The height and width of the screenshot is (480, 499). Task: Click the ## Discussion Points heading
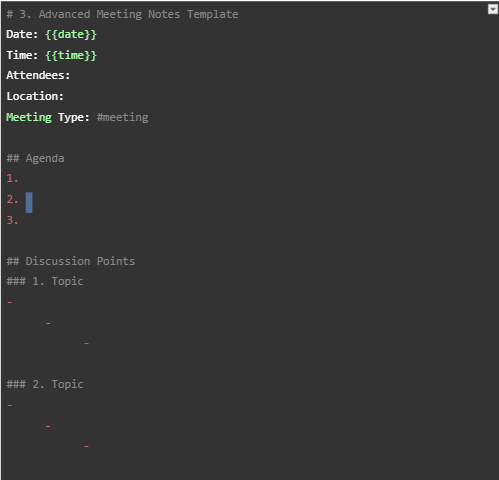point(71,261)
